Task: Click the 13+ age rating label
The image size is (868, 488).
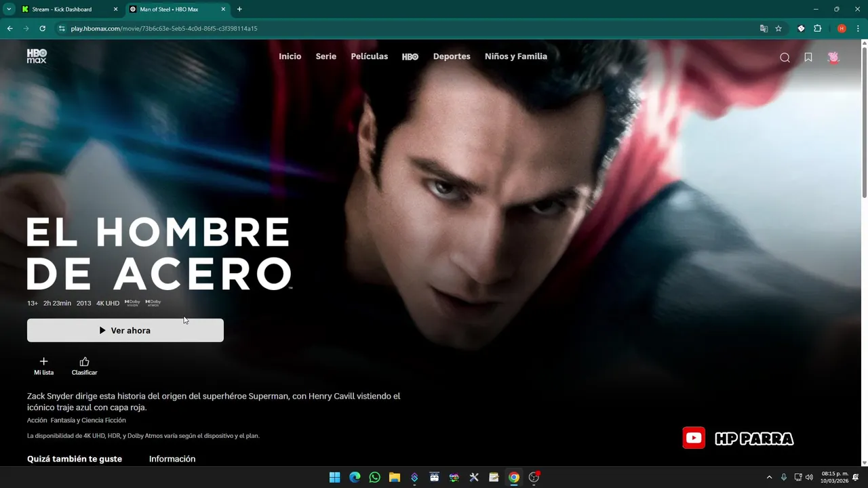Action: pos(33,303)
